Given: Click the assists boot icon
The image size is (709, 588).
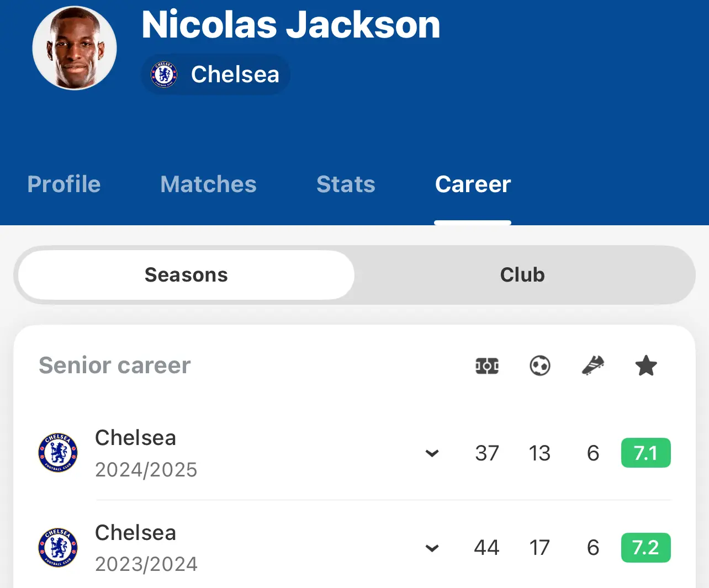Looking at the screenshot, I should (x=593, y=365).
